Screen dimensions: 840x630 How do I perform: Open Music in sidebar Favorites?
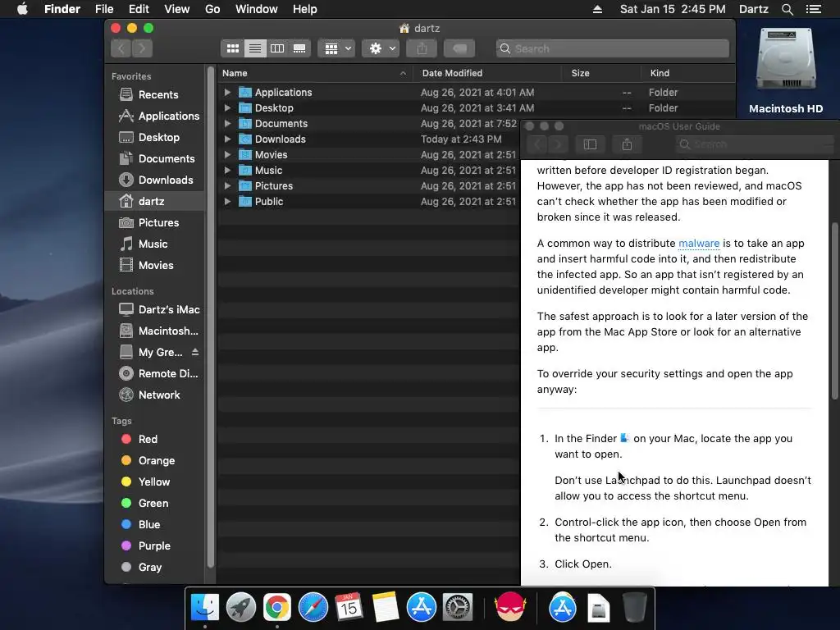pos(155,244)
